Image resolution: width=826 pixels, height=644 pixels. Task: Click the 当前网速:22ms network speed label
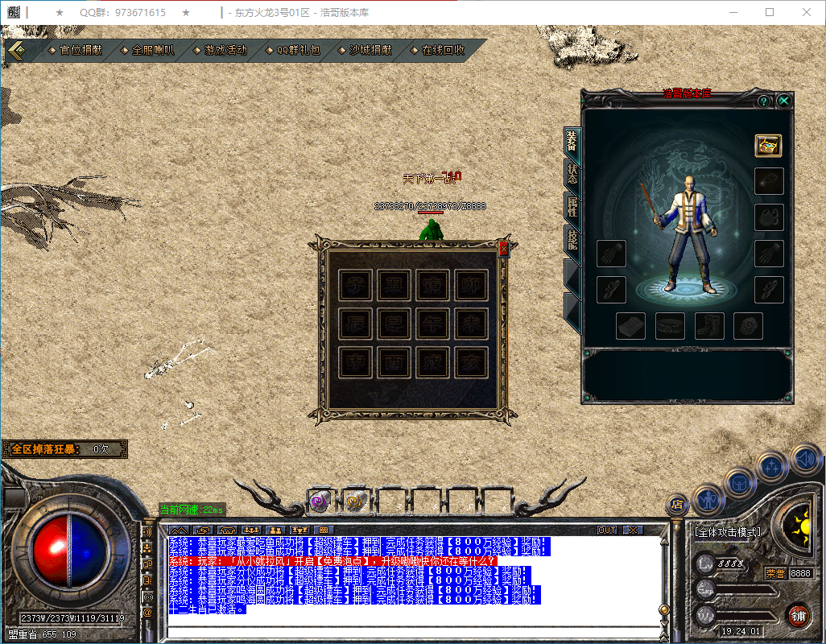tap(192, 510)
